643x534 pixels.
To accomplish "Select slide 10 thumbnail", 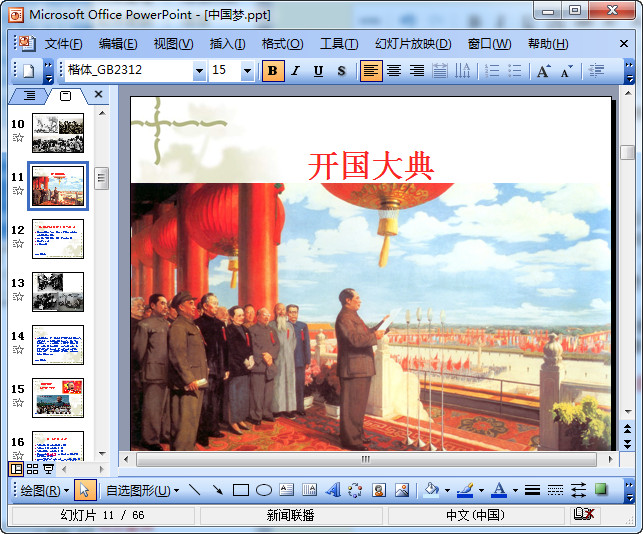I will 58,133.
